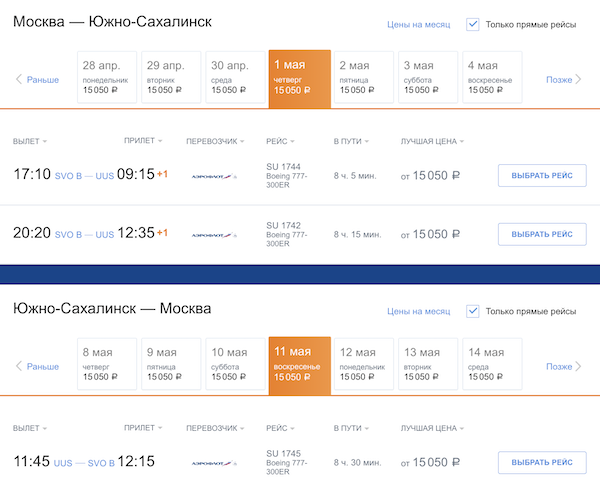Select the 28 апр. понедельник date tab
This screenshot has width=600, height=490.
click(107, 78)
